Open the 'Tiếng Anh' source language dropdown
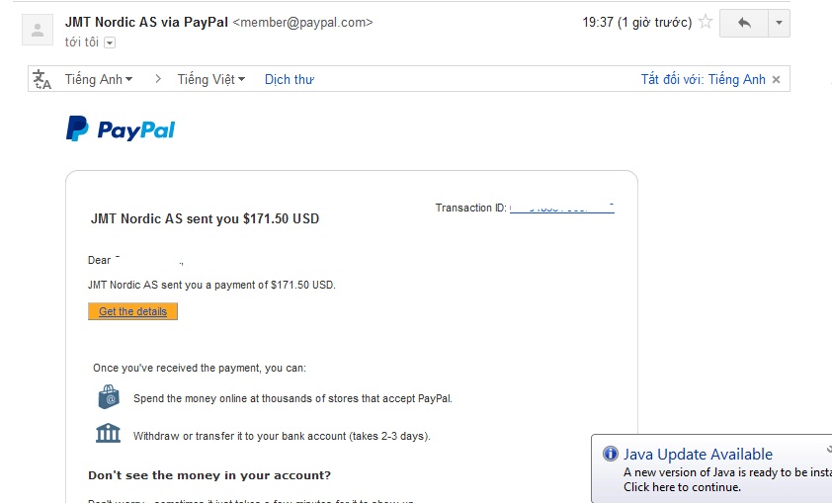Image resolution: width=832 pixels, height=504 pixels. pos(99,80)
